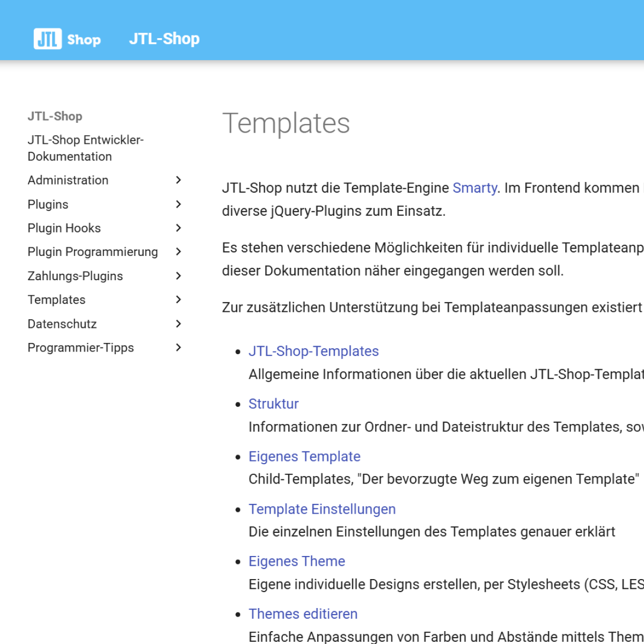This screenshot has width=644, height=644.
Task: Select Programmier-Tipps in the sidebar
Action: click(x=80, y=348)
